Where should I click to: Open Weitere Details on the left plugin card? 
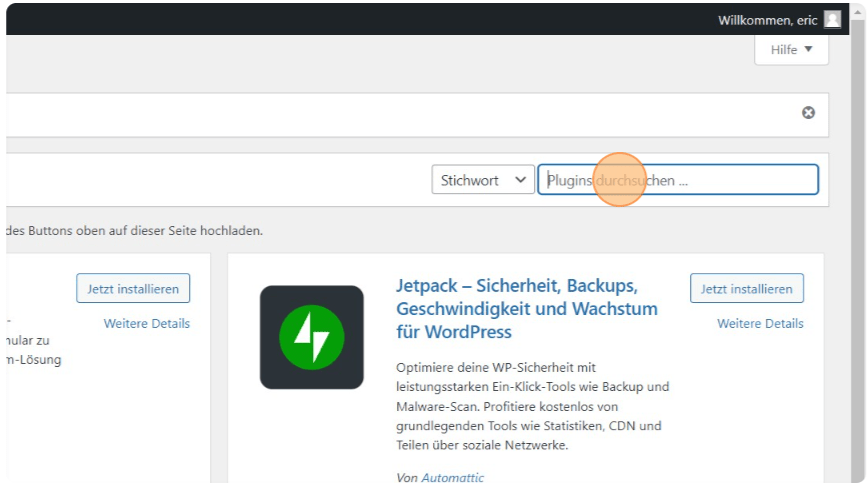tap(147, 324)
